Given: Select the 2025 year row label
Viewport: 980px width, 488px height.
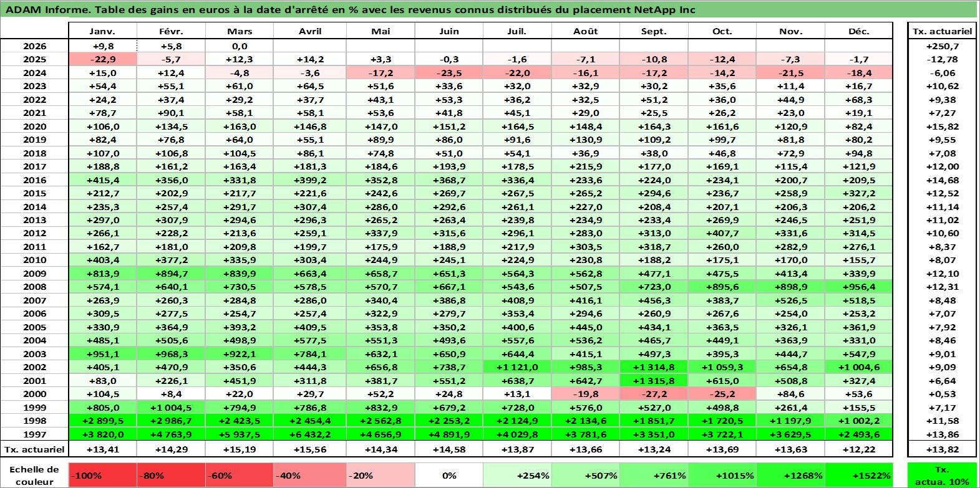Looking at the screenshot, I should 34,59.
